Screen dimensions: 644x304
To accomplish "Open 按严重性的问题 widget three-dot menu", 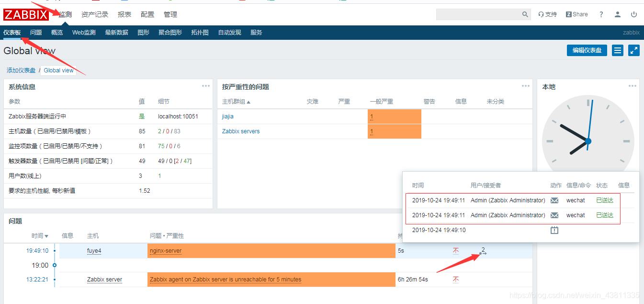I will (x=526, y=86).
